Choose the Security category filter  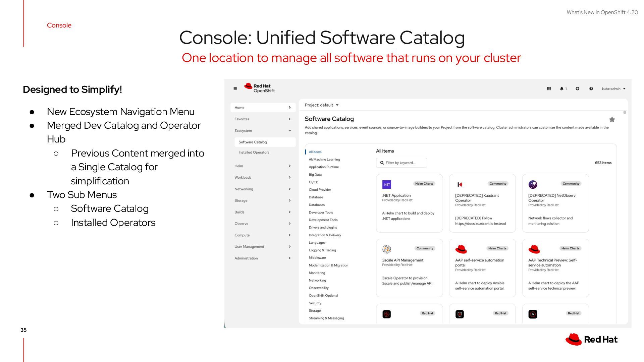tap(315, 303)
